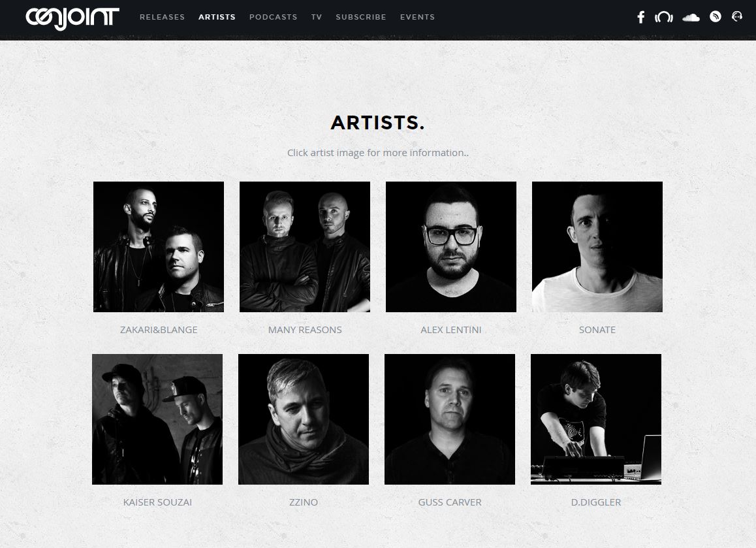
Task: Go to the Releases menu item
Action: tap(163, 17)
